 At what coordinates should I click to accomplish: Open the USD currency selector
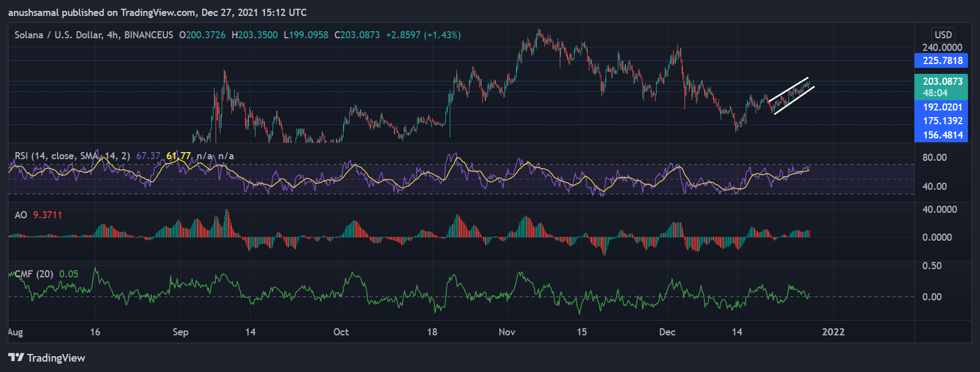coord(943,34)
